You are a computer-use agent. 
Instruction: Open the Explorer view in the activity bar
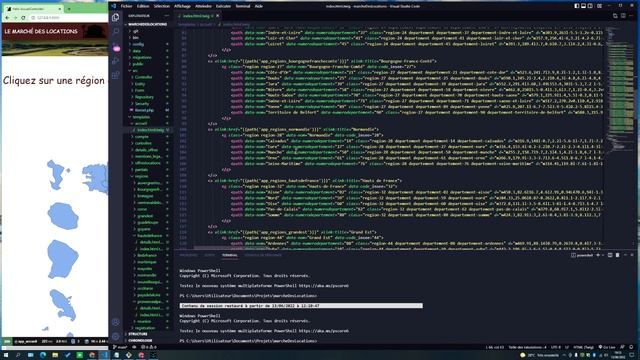coord(116,18)
